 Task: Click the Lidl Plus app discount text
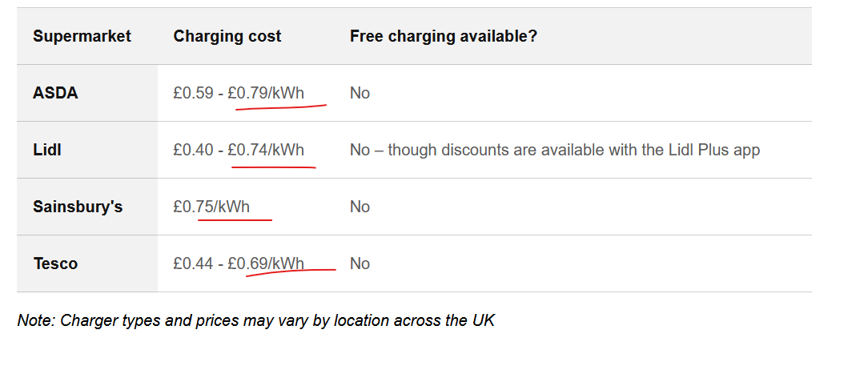[x=554, y=150]
